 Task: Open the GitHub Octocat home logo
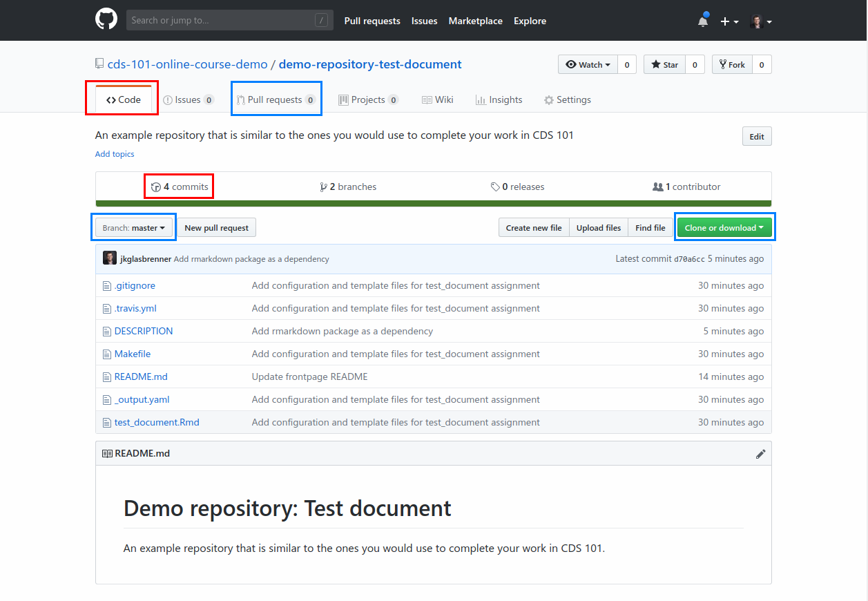tap(106, 20)
